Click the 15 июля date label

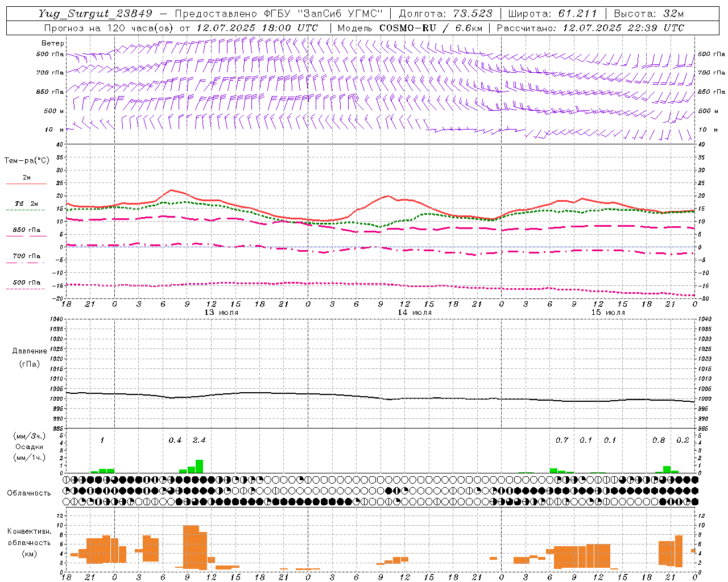[608, 313]
